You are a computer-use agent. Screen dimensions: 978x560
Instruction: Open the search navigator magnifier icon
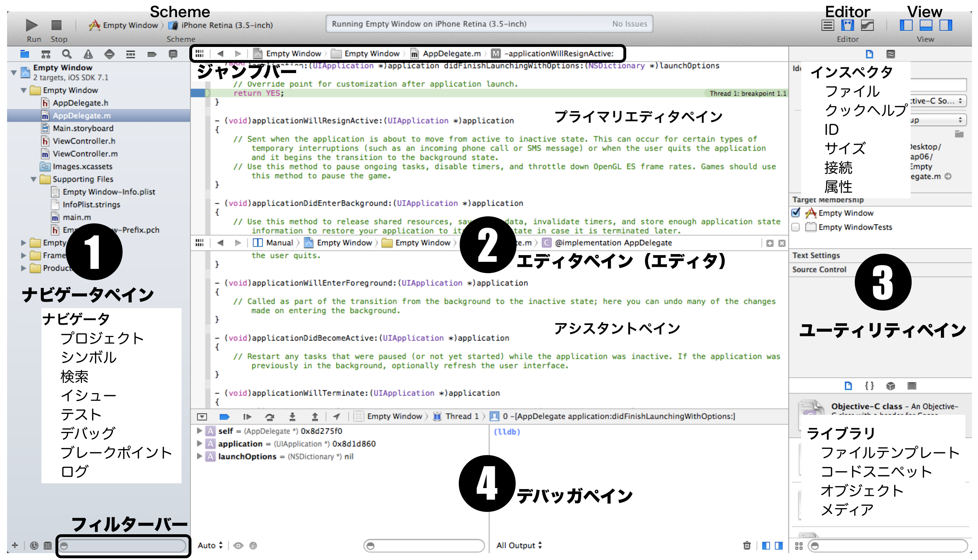(x=67, y=54)
